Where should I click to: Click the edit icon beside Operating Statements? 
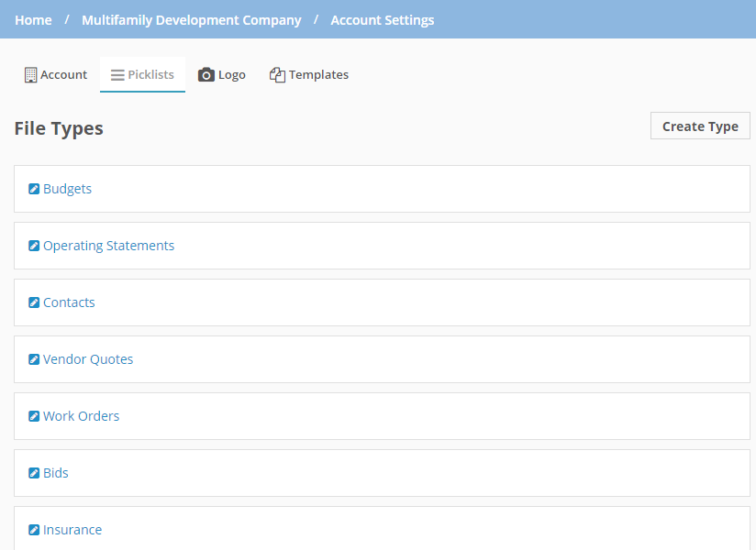(x=34, y=246)
